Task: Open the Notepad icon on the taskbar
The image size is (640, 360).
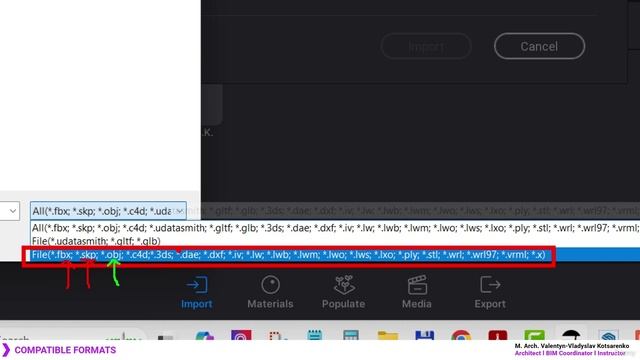Action: (x=315, y=335)
